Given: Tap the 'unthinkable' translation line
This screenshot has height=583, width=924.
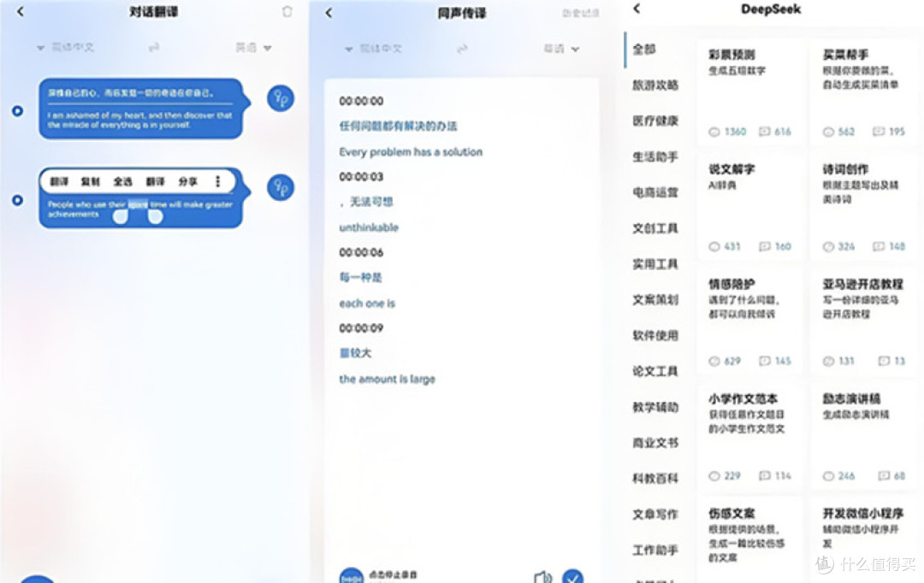Looking at the screenshot, I should pyautogui.click(x=369, y=227).
